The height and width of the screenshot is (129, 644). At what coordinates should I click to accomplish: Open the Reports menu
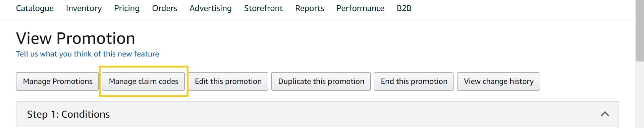coord(310,8)
